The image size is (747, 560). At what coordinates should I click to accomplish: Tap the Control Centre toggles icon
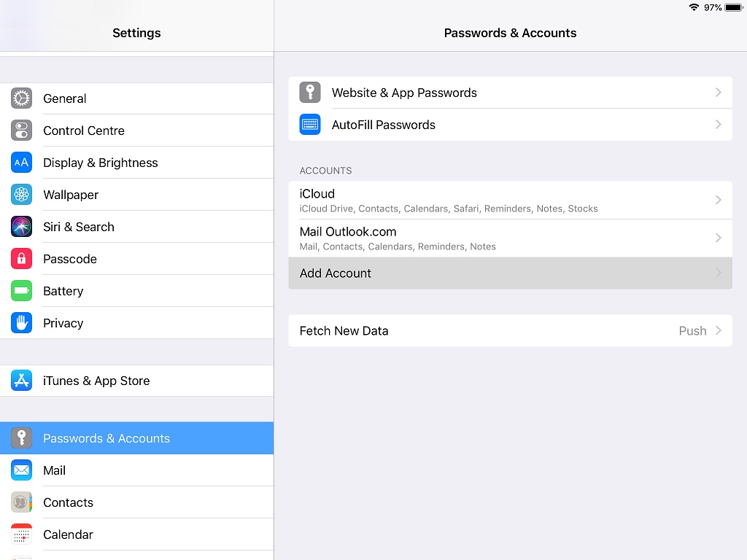21,131
